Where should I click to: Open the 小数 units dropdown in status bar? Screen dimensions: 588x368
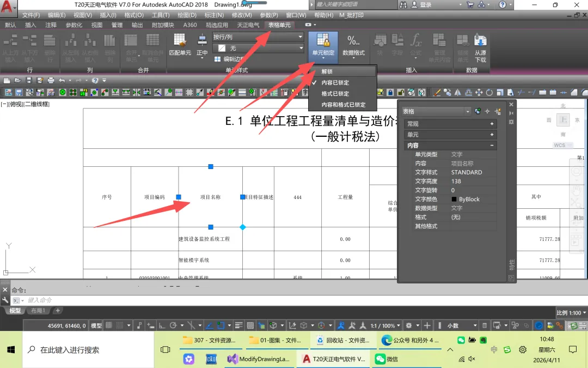(x=462, y=325)
